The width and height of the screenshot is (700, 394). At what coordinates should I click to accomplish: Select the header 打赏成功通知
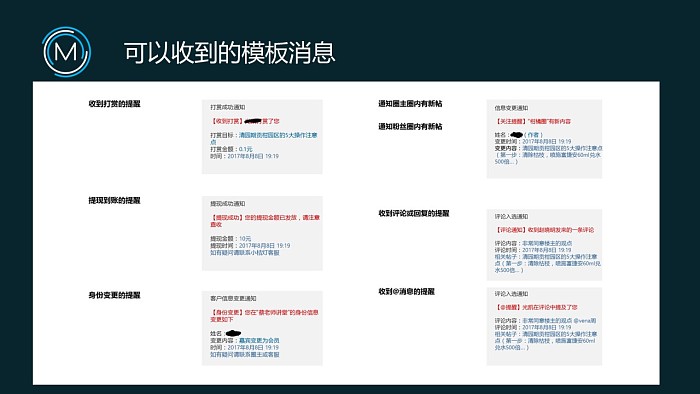pos(228,108)
